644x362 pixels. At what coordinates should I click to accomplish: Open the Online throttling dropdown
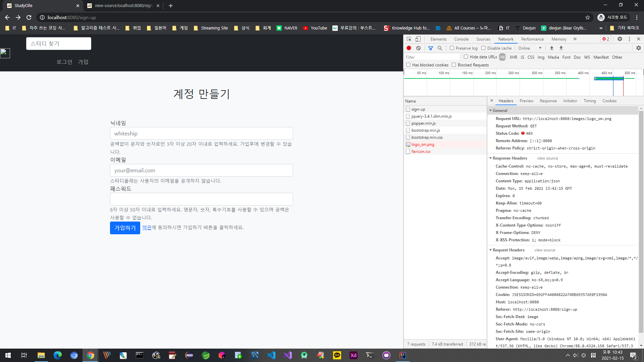(x=530, y=48)
